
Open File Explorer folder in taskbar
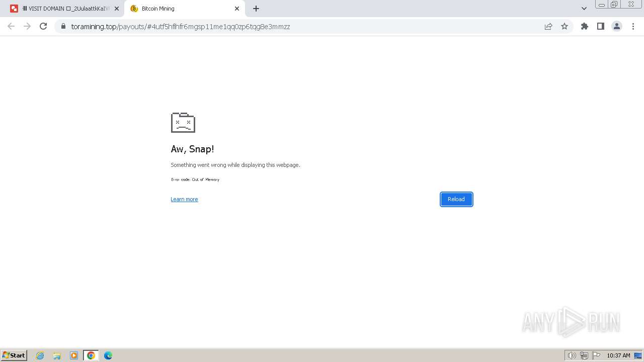(x=57, y=355)
